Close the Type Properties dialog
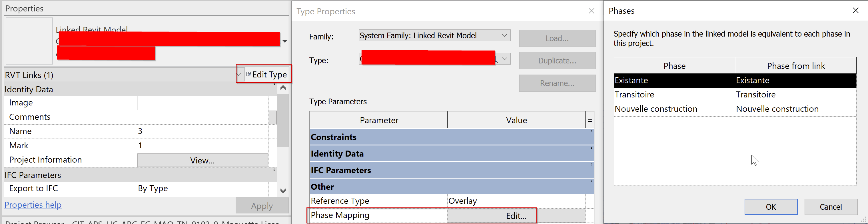Screen dimensions: 868x224 [591, 11]
